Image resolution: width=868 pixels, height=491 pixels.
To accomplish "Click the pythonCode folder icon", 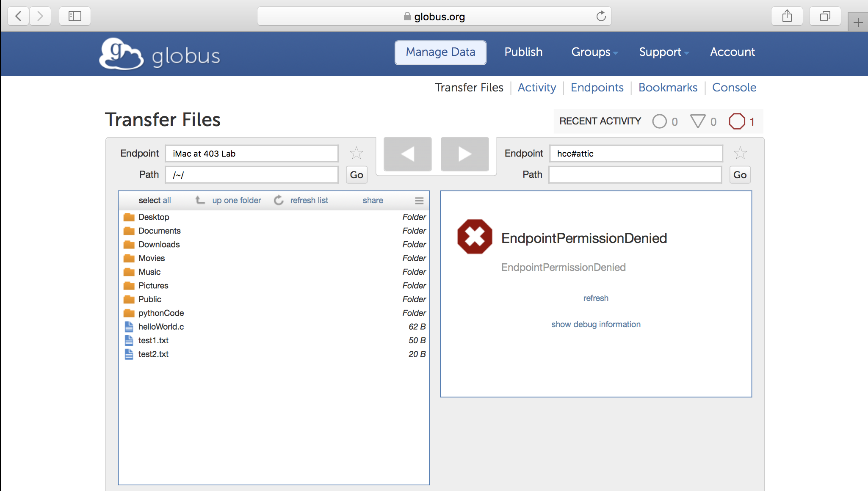I will point(129,313).
